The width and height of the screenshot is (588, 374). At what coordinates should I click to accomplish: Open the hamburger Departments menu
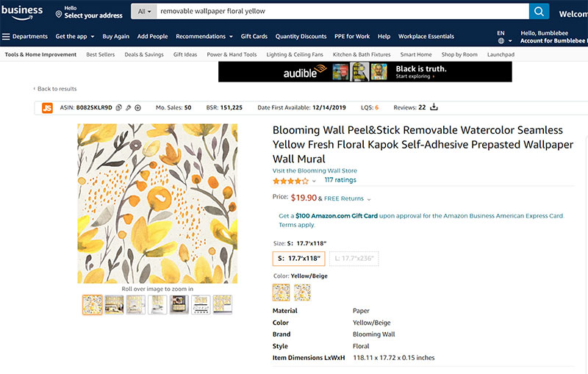click(x=7, y=37)
